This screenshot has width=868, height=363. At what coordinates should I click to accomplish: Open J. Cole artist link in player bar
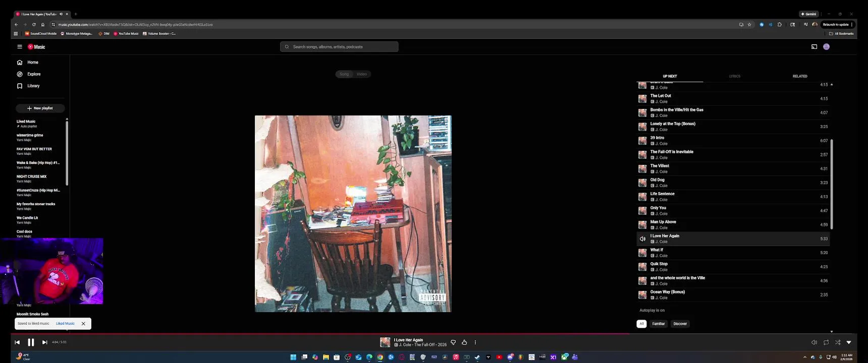pos(405,345)
